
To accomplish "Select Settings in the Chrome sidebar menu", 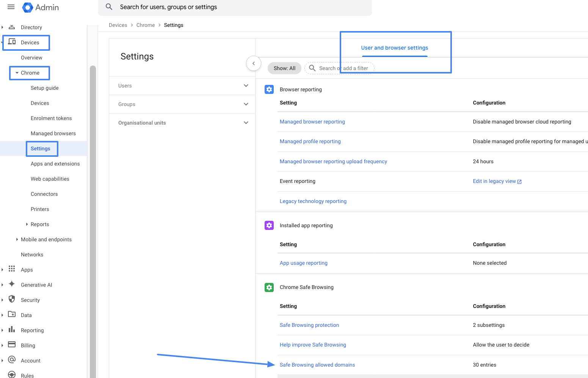I will coord(41,148).
